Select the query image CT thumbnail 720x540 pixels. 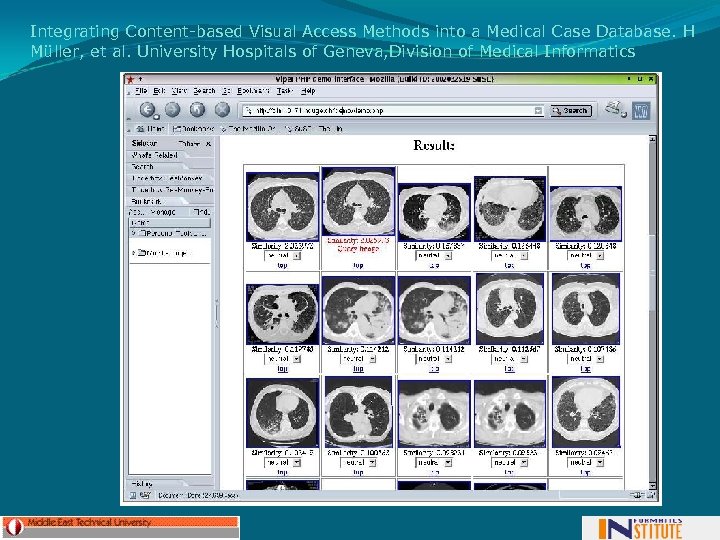(x=358, y=202)
